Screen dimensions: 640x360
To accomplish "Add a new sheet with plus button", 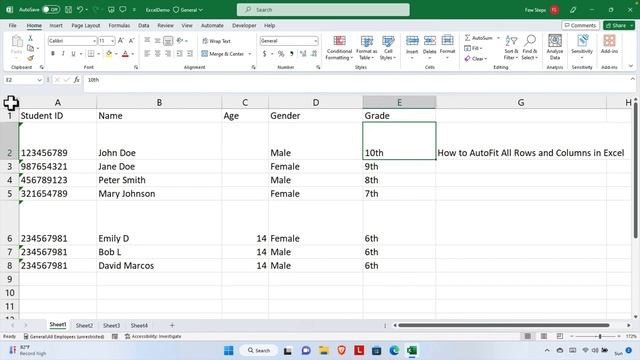I will point(172,325).
